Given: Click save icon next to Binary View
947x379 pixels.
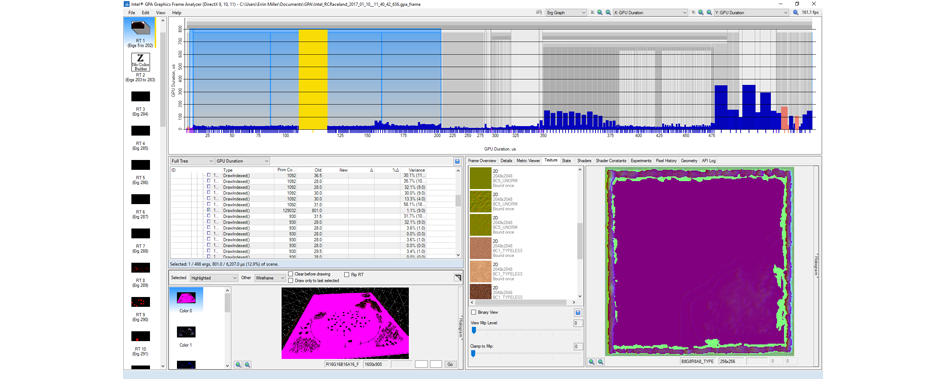Looking at the screenshot, I should (578, 313).
